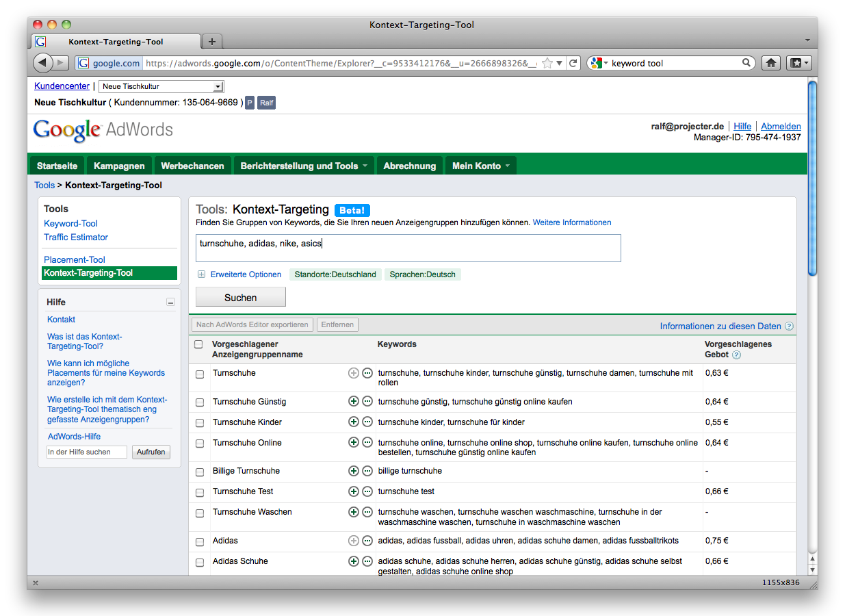Open the search engine selector dropdown
The image size is (845, 616).
[599, 63]
